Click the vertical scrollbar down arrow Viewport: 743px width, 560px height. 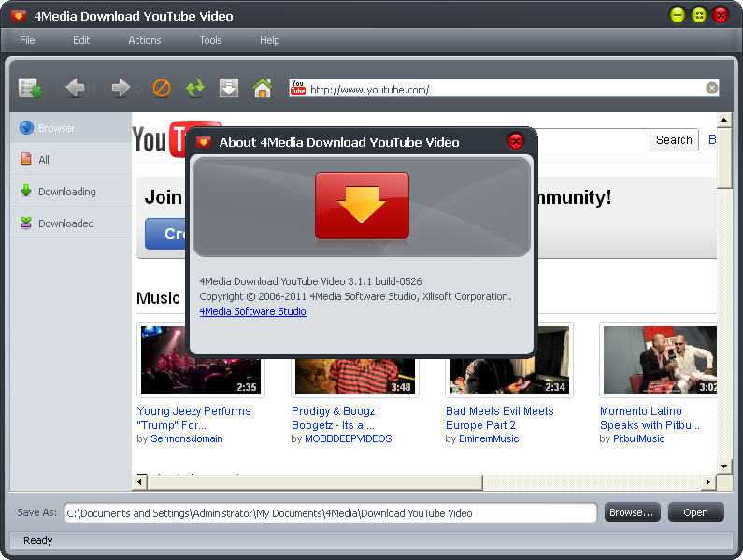click(x=723, y=467)
